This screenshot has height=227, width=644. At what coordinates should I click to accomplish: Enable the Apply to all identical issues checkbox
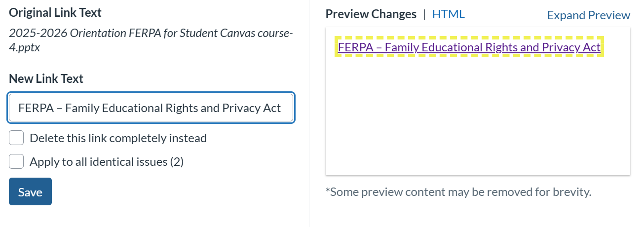(x=16, y=161)
